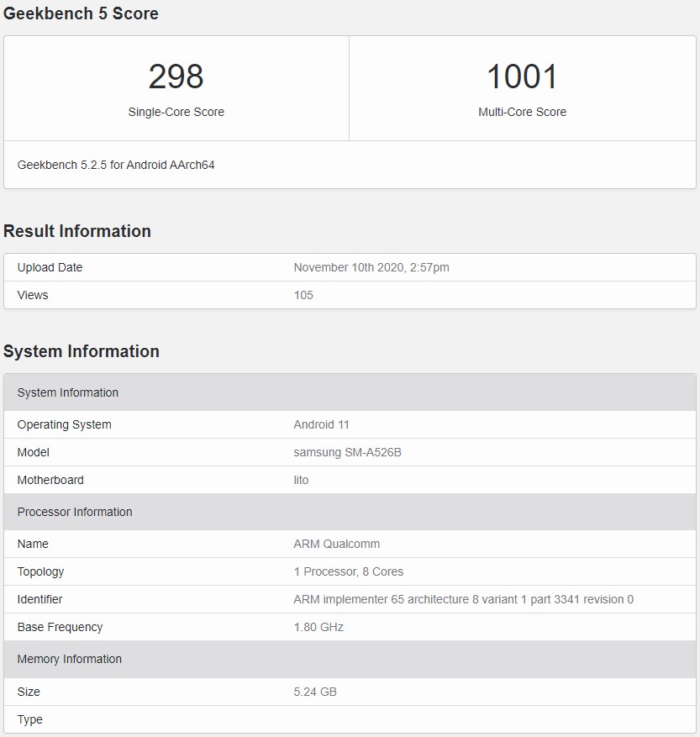700x737 pixels.
Task: Select the upload date November 10th 2020 value
Action: click(371, 267)
